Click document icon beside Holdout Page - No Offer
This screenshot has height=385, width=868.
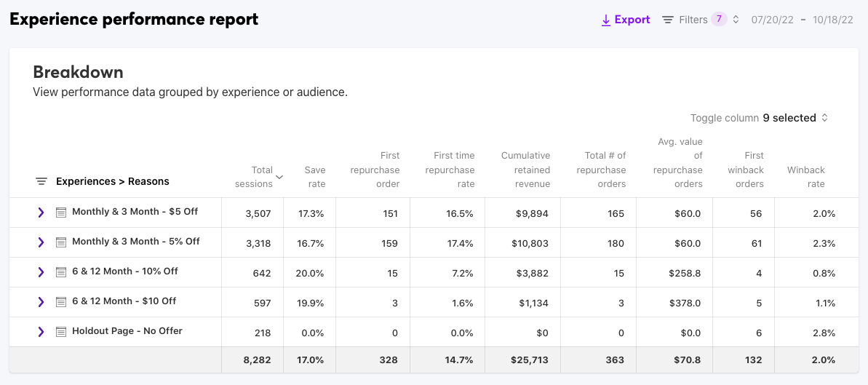click(x=61, y=332)
